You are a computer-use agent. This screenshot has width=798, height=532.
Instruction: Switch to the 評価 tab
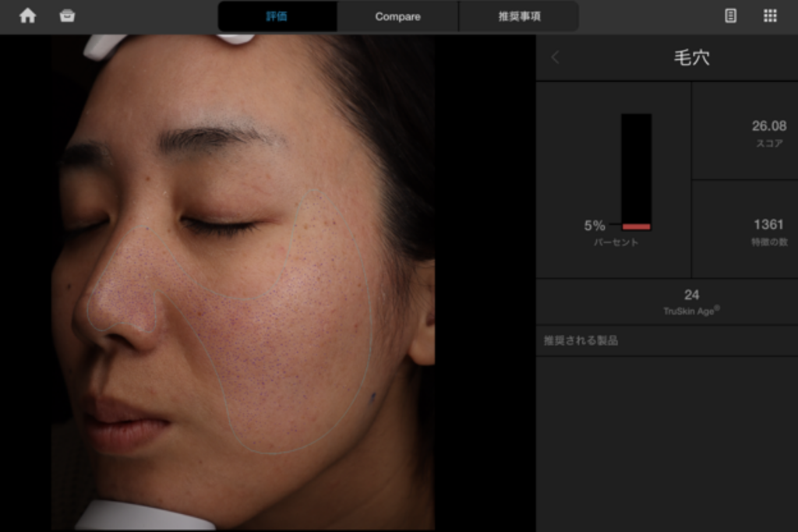[277, 16]
